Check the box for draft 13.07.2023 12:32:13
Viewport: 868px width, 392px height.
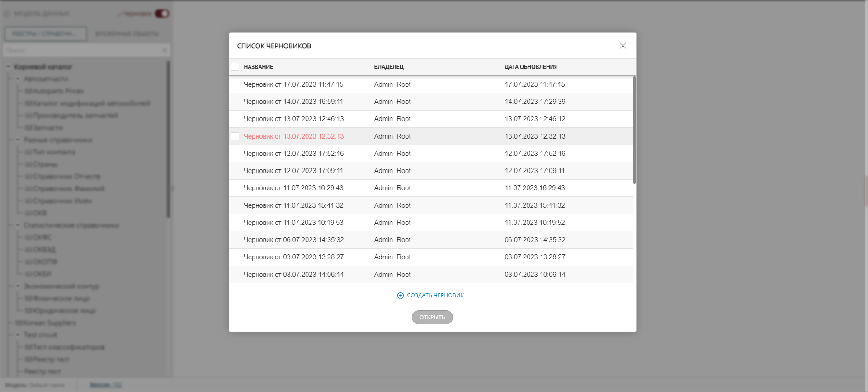coord(235,136)
